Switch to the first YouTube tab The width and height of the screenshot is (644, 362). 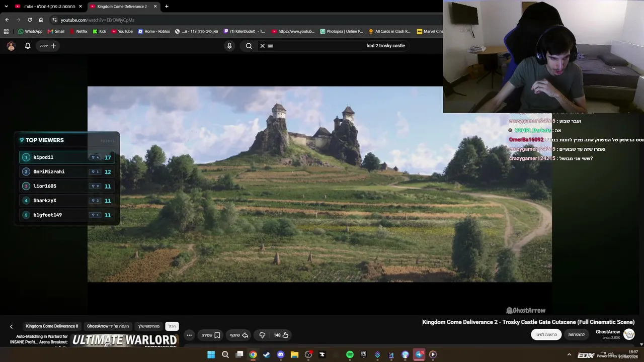coord(48,7)
